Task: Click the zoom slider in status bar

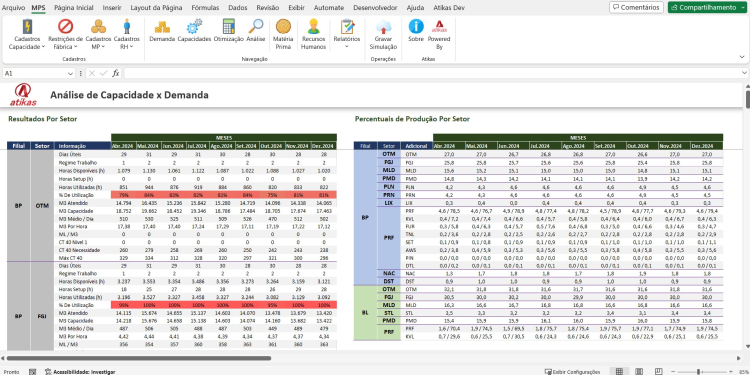Action: click(699, 371)
